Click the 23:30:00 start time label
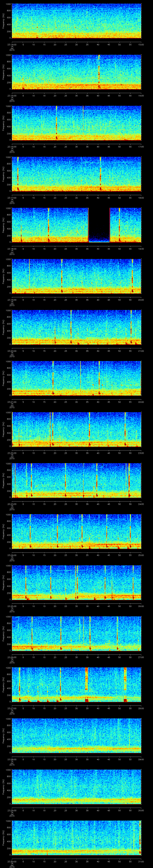Image resolution: width=153 pixels, height=868 pixels. coord(12,861)
